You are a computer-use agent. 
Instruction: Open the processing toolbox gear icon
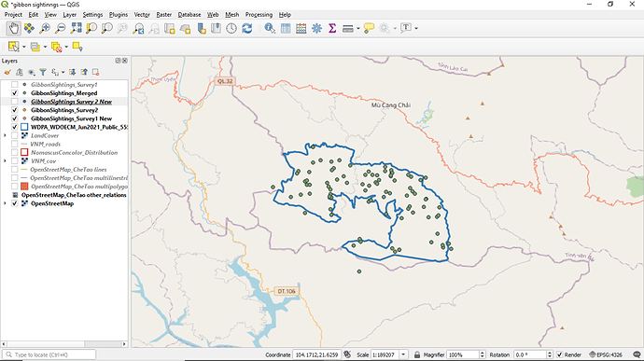[316, 28]
